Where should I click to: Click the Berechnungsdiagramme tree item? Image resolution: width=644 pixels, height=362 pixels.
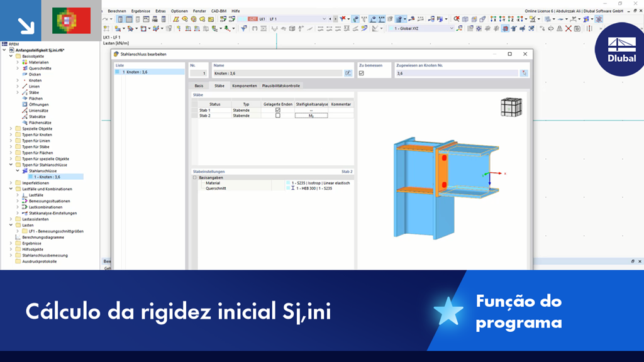(43, 237)
